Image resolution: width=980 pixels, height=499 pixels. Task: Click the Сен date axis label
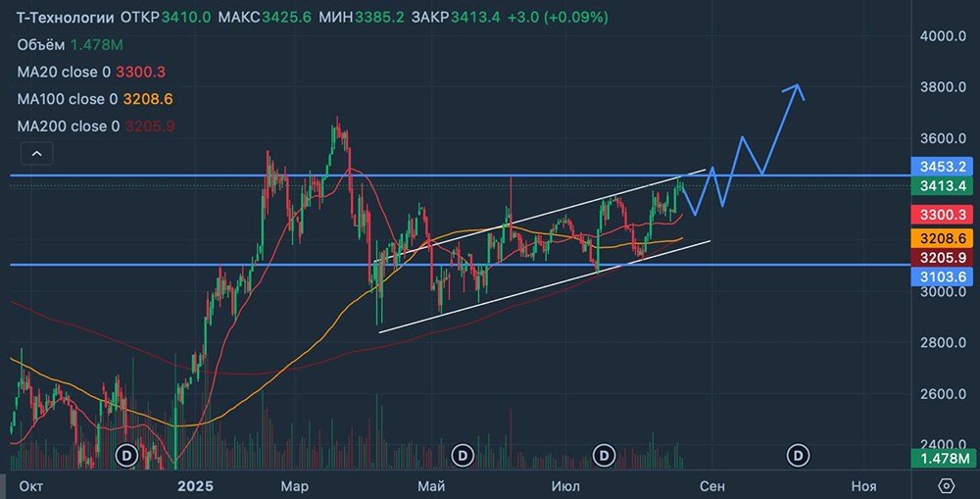pyautogui.click(x=712, y=486)
